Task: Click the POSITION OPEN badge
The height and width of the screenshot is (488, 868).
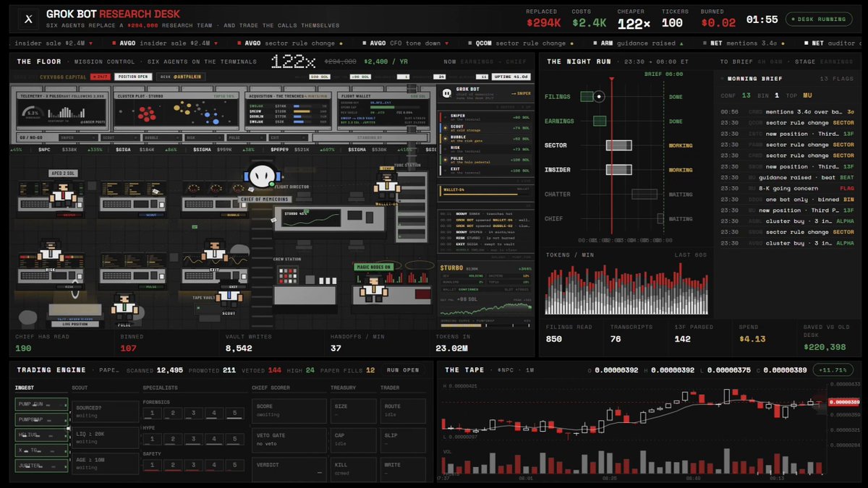Action: tap(132, 76)
